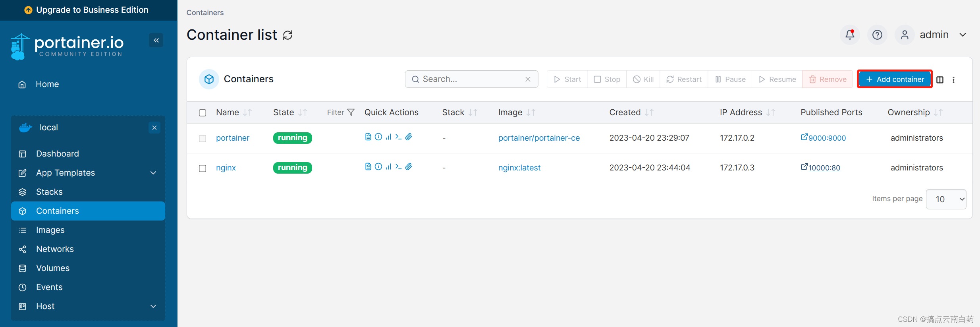Focus the container Search field
Screen dimensions: 980x327
(x=471, y=79)
